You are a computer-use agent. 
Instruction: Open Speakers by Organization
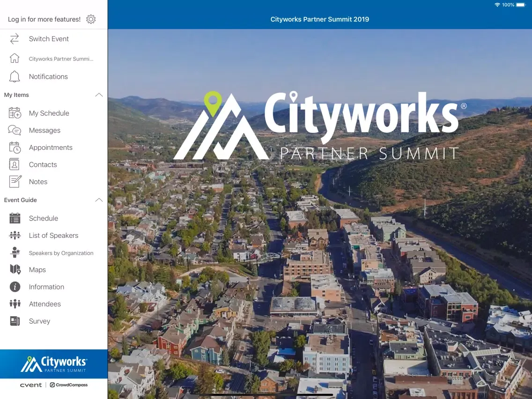(x=54, y=253)
